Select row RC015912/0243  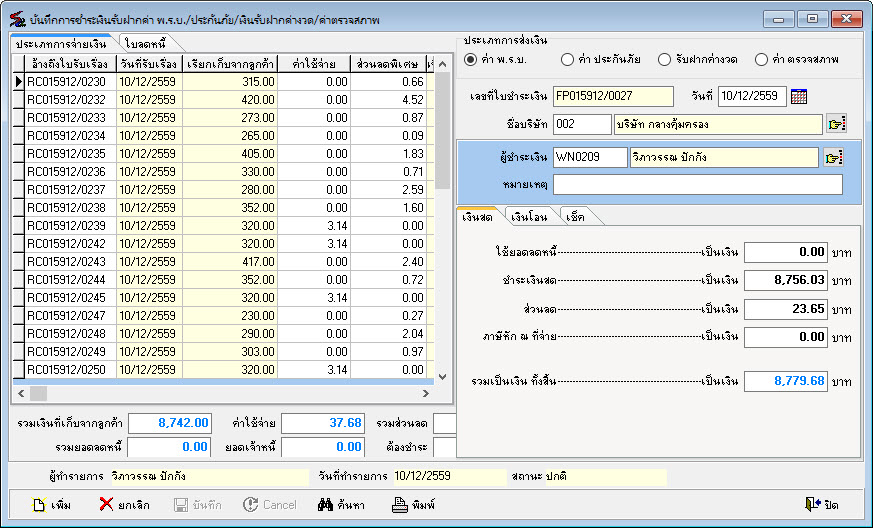[x=225, y=262]
